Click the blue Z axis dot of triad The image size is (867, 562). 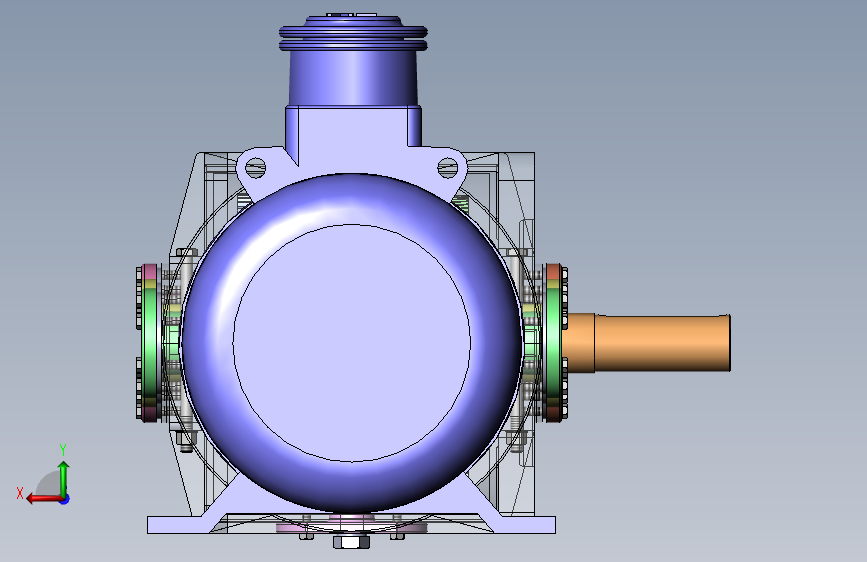(x=65, y=499)
